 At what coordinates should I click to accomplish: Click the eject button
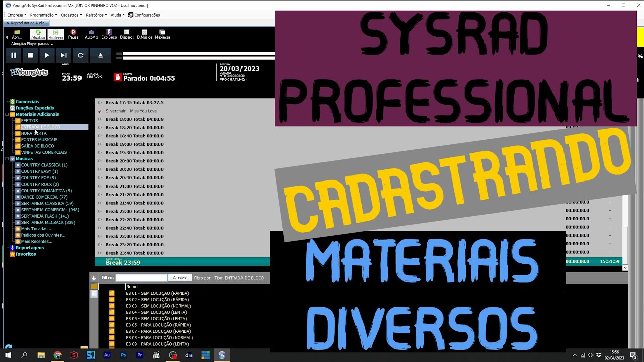[100, 55]
